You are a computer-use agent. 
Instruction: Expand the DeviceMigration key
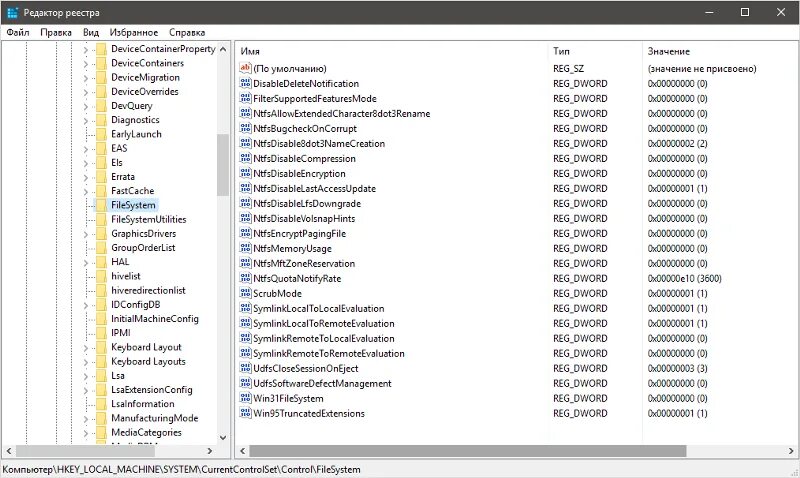pos(86,78)
